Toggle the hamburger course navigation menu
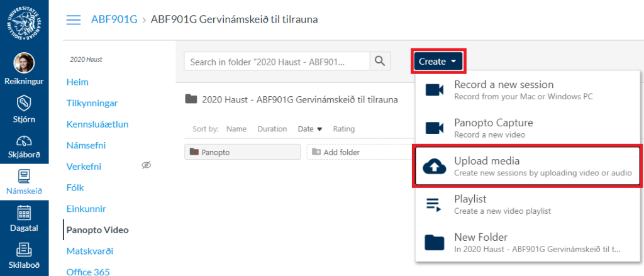The height and width of the screenshot is (276, 644). 74,19
